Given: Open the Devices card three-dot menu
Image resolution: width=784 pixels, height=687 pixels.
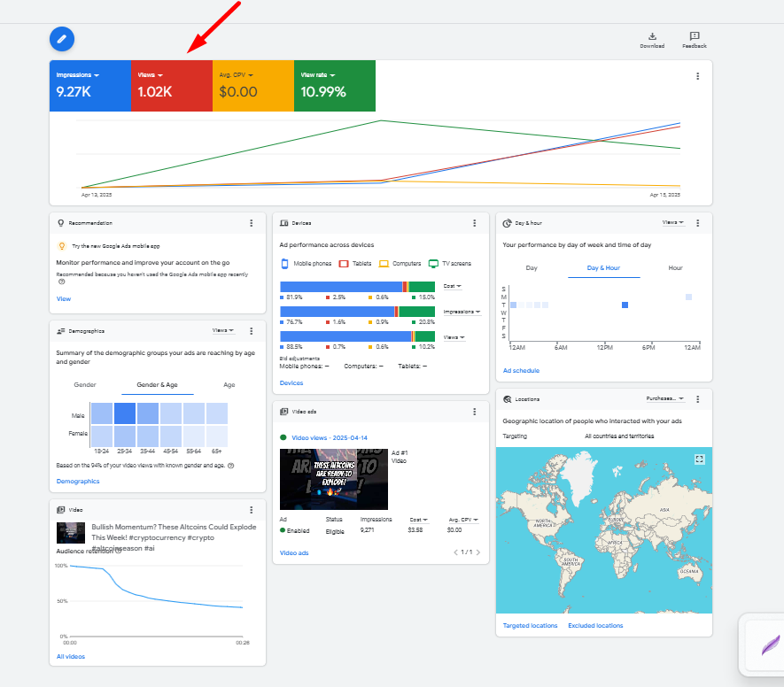Looking at the screenshot, I should 475,223.
